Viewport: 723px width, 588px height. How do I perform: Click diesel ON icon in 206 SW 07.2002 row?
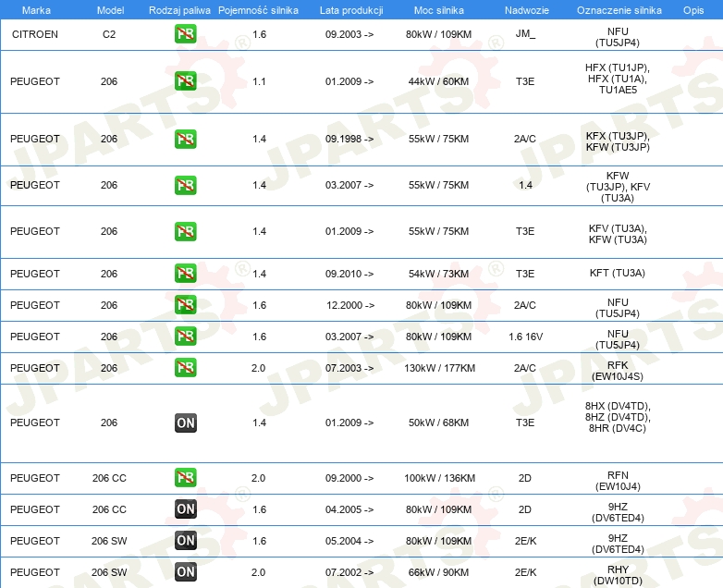click(x=185, y=572)
